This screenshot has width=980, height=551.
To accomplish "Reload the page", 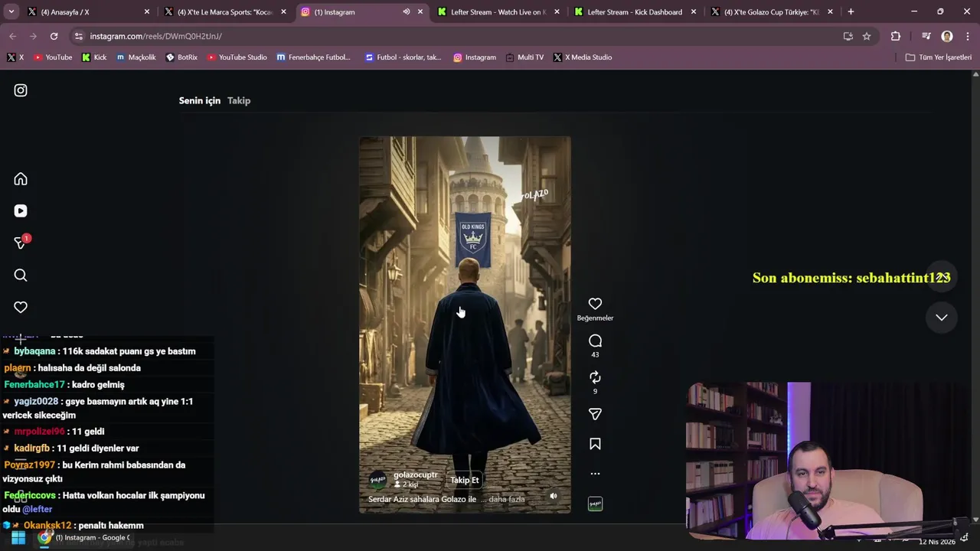I will 54,36.
